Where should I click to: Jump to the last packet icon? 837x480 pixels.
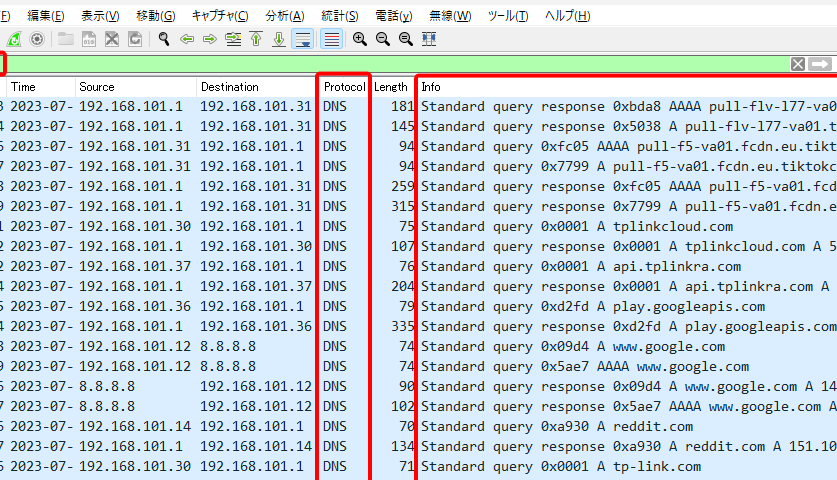coord(279,39)
